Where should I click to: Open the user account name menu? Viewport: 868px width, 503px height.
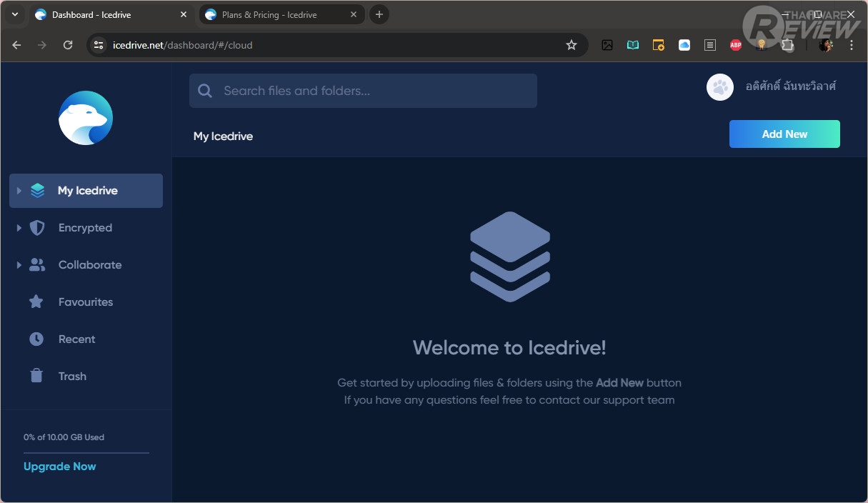coord(791,86)
